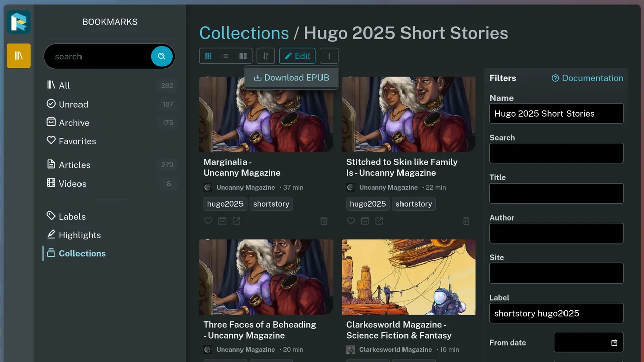Screen dimensions: 644x362
Task: Click the BOOKMARKS sidebar heading
Action: [x=110, y=22]
